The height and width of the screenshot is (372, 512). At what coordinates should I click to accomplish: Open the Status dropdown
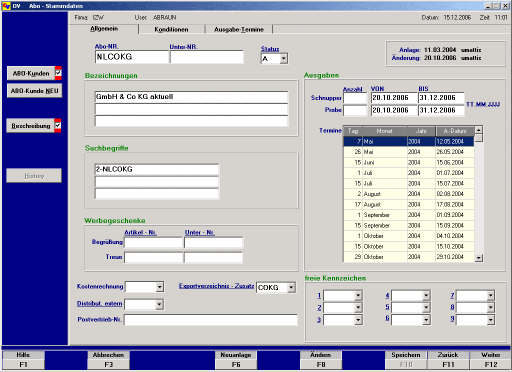[283, 59]
